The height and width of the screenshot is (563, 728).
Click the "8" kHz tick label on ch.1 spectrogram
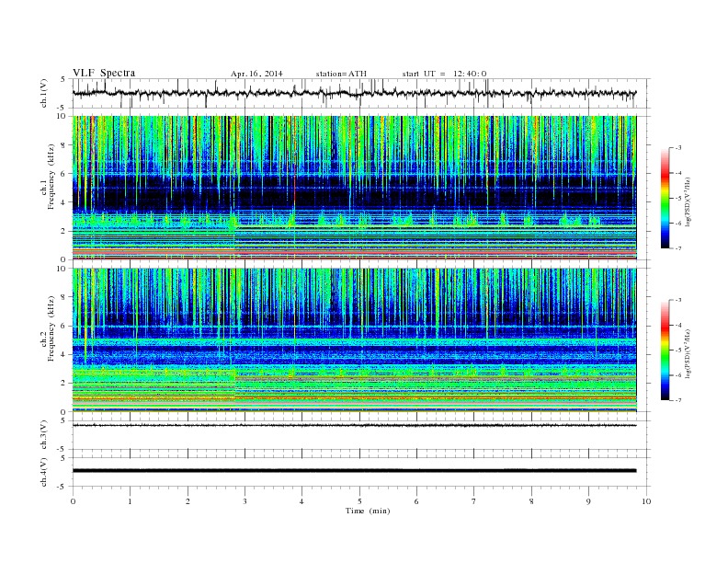(x=64, y=145)
